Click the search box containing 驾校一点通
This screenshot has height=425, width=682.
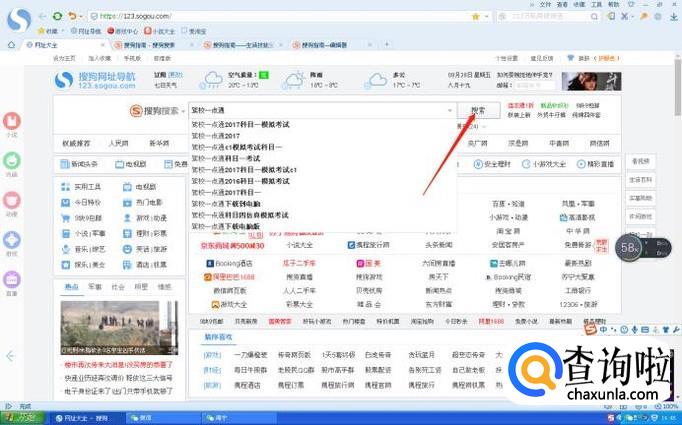click(x=320, y=111)
